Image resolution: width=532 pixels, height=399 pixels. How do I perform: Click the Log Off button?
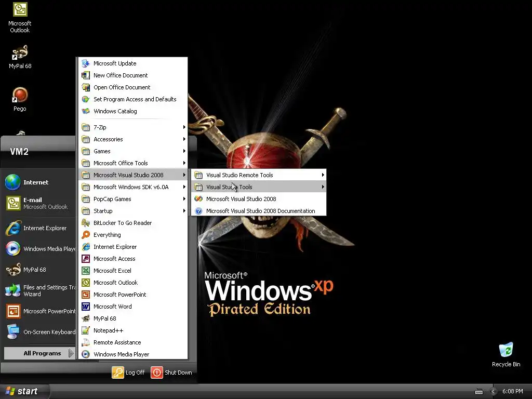pyautogui.click(x=128, y=373)
